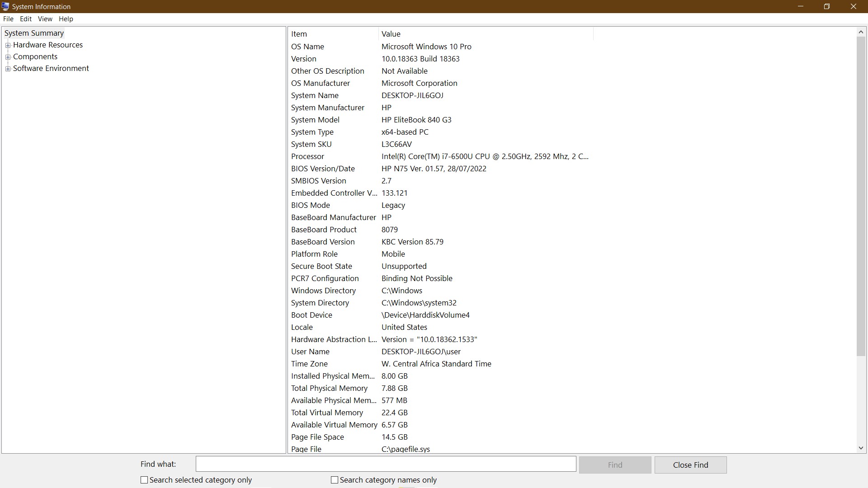Enable Search selected category only
Screen dimensions: 868x488
coord(144,480)
